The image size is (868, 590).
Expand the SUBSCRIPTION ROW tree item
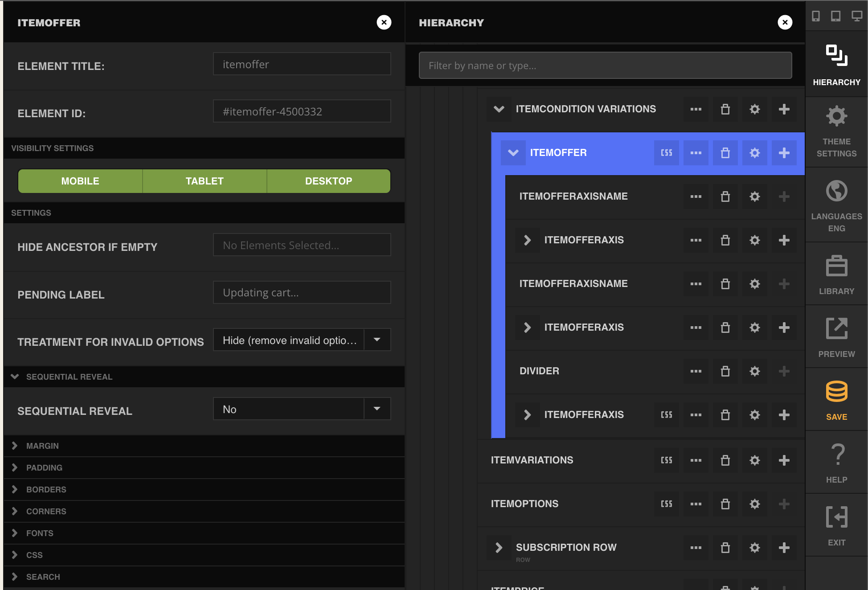click(499, 548)
